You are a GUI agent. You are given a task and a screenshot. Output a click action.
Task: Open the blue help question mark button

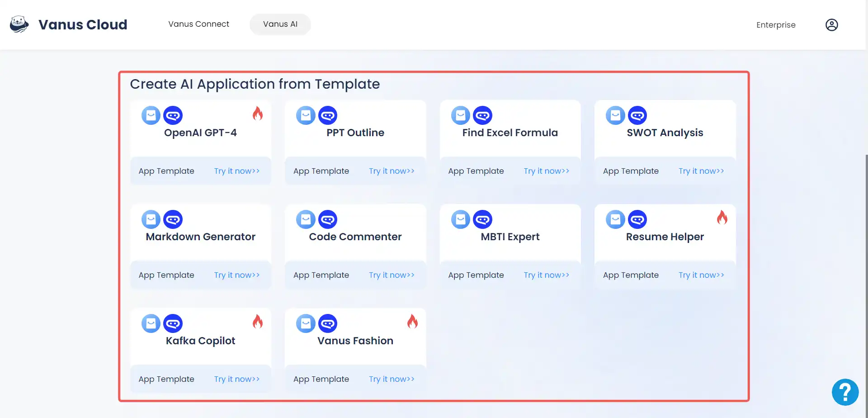click(x=845, y=392)
